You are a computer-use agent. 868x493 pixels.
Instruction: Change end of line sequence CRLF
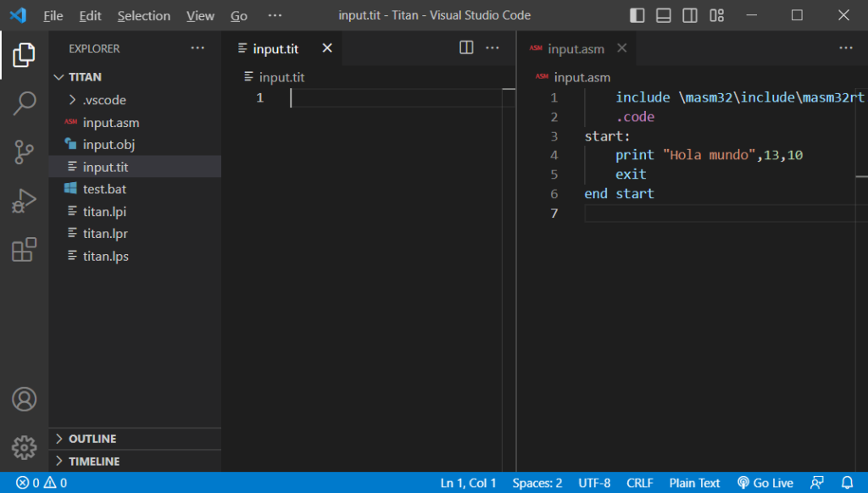[639, 483]
